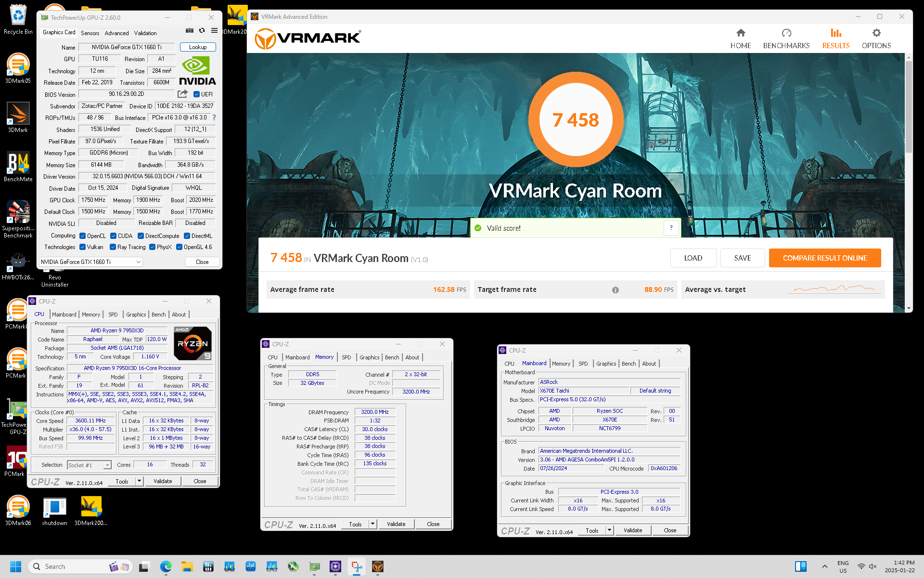Click the Average vs. target graph
The image size is (924, 578).
pyautogui.click(x=834, y=289)
